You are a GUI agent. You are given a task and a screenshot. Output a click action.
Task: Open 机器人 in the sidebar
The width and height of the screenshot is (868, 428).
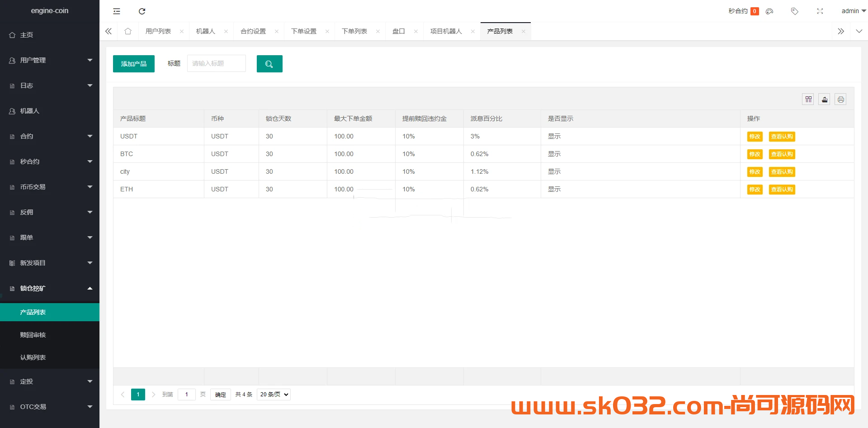pos(50,111)
